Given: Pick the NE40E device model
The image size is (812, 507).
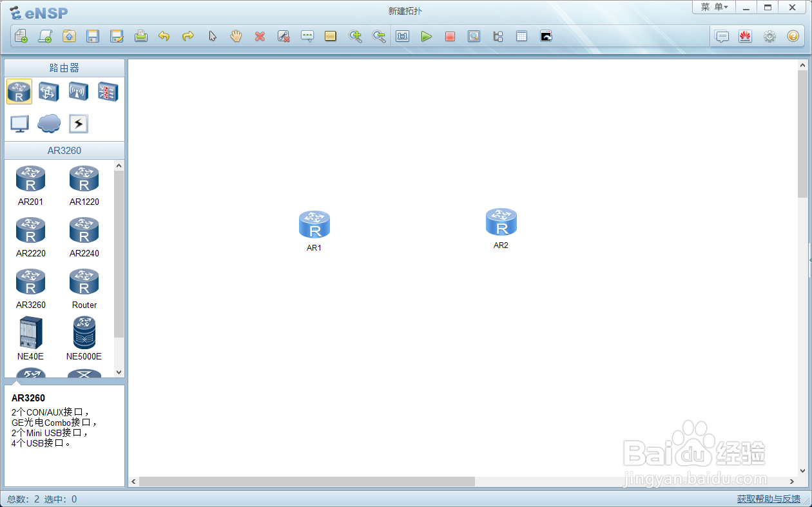Looking at the screenshot, I should (31, 338).
